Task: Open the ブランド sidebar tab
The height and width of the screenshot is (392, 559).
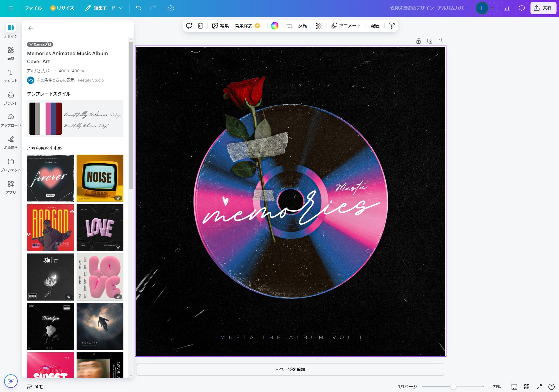Action: [11, 98]
